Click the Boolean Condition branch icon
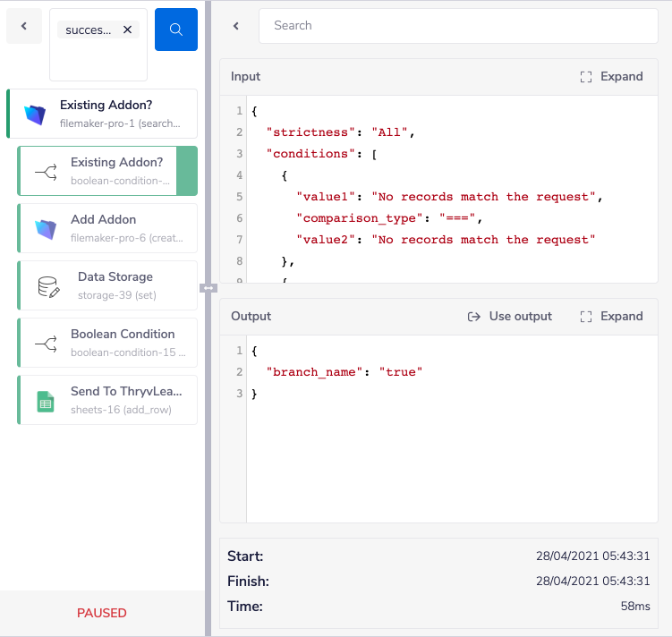The image size is (672, 637). pyautogui.click(x=46, y=344)
